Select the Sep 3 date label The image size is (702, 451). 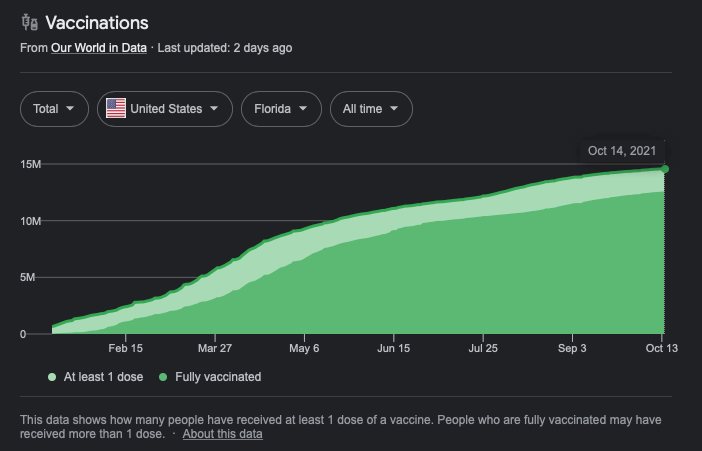[x=573, y=349]
